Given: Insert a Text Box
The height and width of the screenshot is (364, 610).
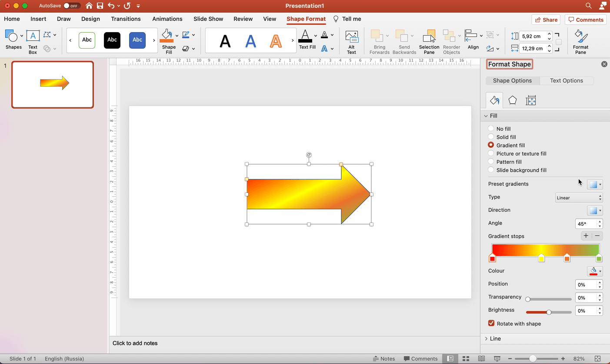Looking at the screenshot, I should pos(33,42).
